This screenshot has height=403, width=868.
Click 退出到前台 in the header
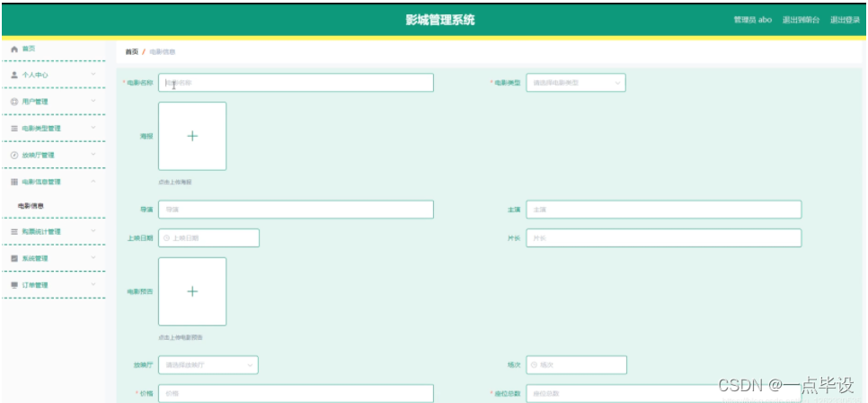tap(801, 20)
